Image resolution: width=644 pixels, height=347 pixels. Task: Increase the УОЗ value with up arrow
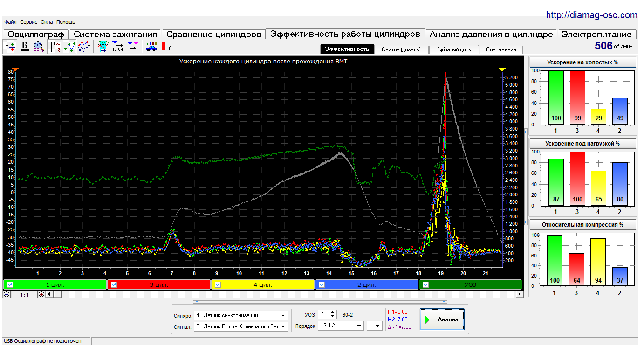[x=332, y=312]
